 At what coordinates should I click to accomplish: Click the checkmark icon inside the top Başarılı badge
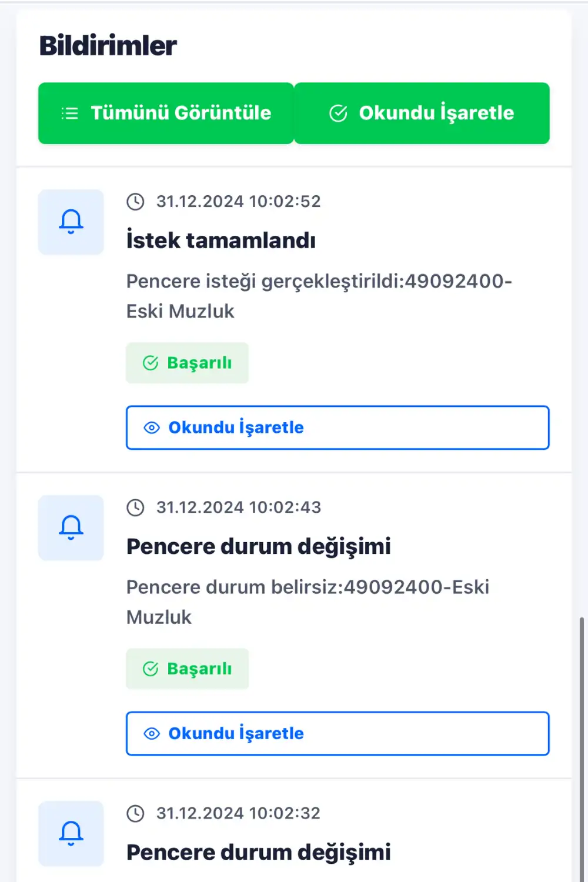coord(151,363)
